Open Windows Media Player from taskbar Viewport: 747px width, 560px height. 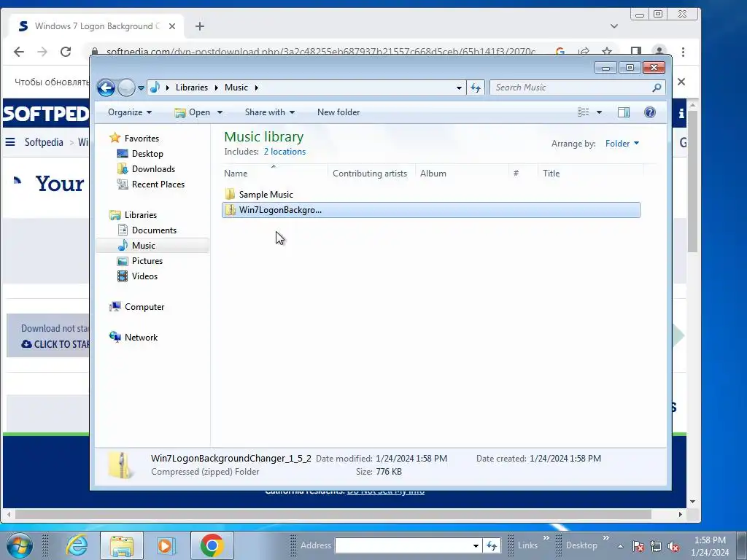coord(166,545)
